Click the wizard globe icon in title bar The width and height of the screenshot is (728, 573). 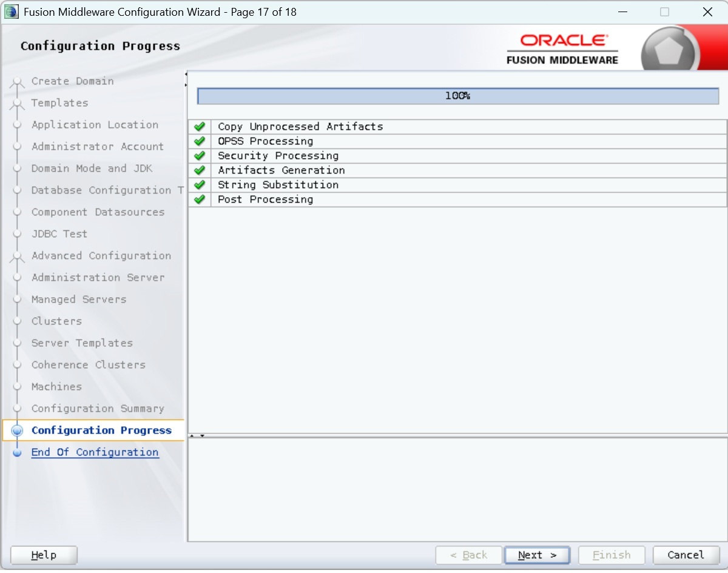pyautogui.click(x=12, y=12)
